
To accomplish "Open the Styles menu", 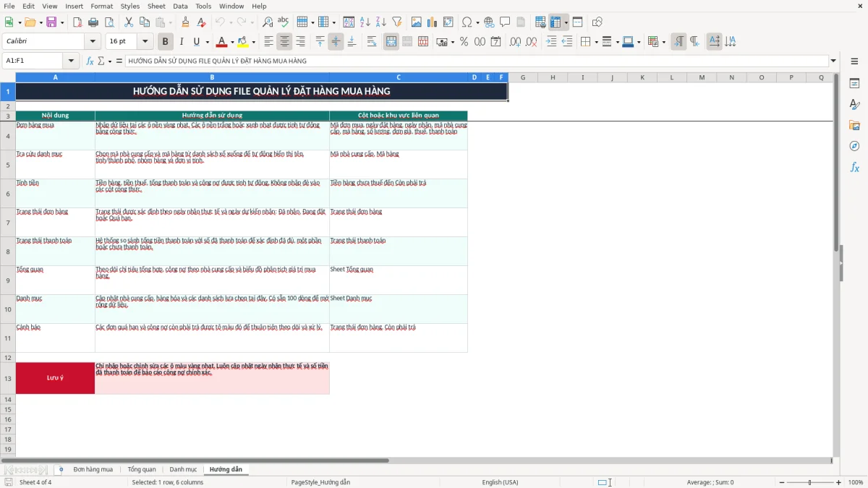I will [x=130, y=6].
